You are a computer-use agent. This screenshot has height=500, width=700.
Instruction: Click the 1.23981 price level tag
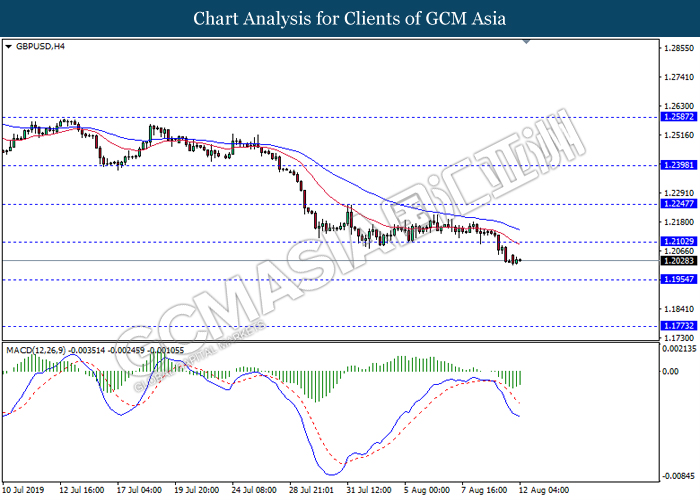(678, 166)
